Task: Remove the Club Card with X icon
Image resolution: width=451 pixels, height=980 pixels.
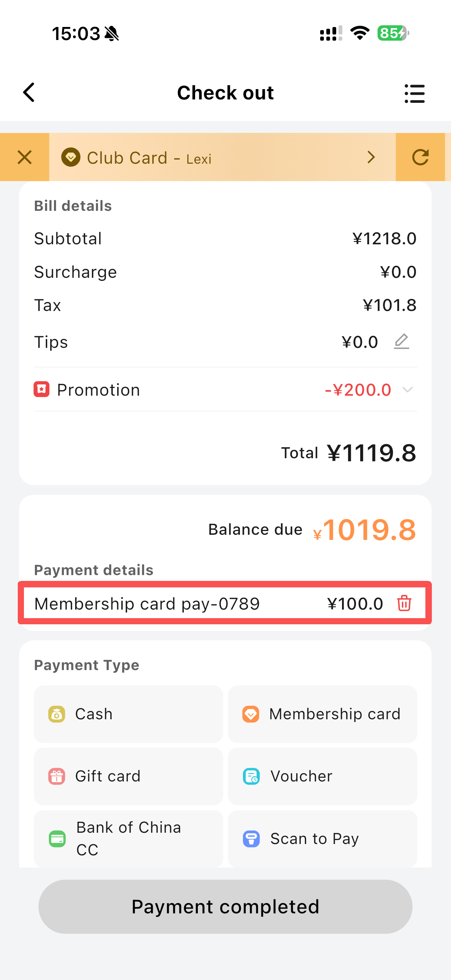Action: (25, 157)
